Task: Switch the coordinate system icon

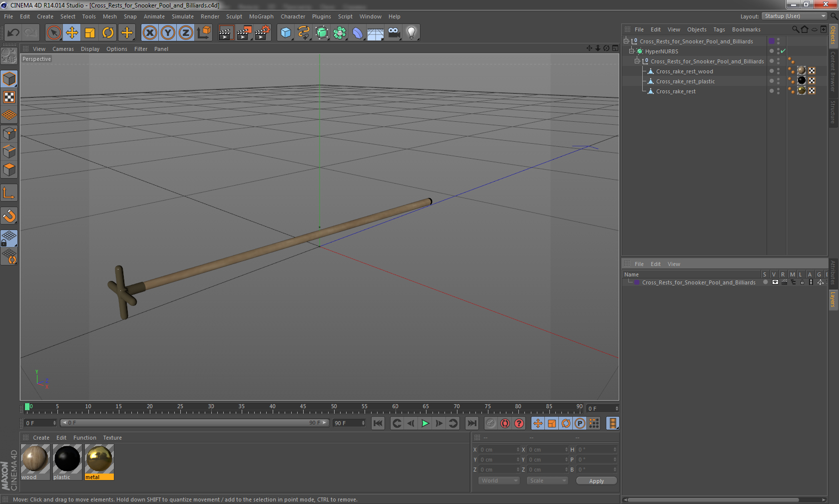Action: point(204,33)
